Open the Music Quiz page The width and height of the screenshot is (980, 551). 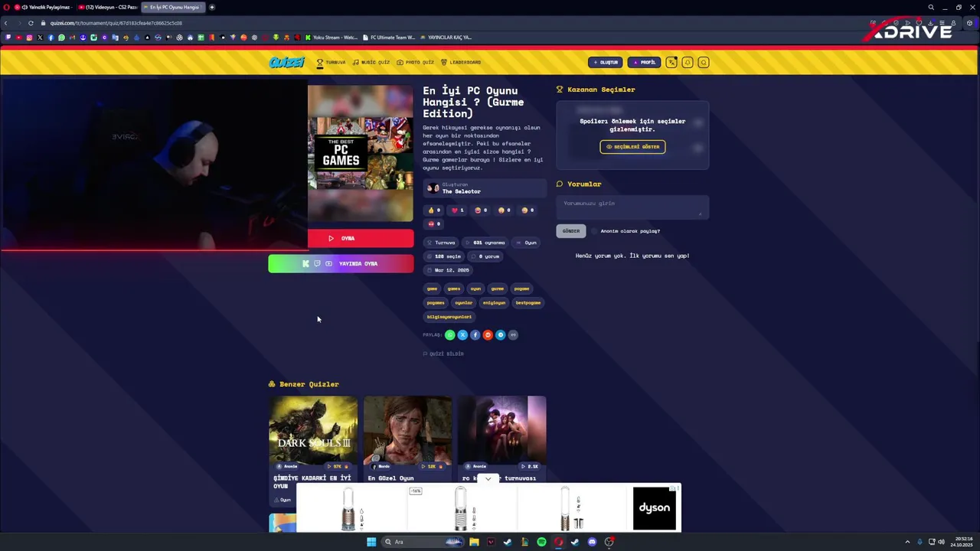point(371,63)
